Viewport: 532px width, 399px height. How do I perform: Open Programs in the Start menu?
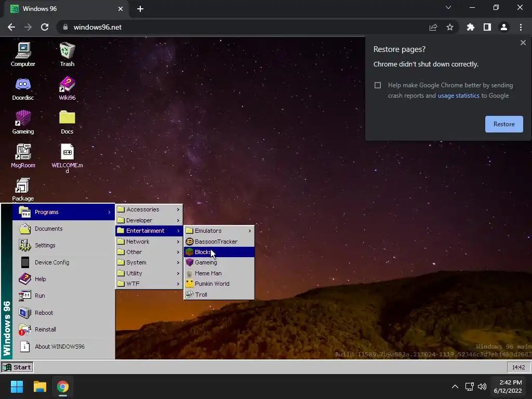pos(64,212)
